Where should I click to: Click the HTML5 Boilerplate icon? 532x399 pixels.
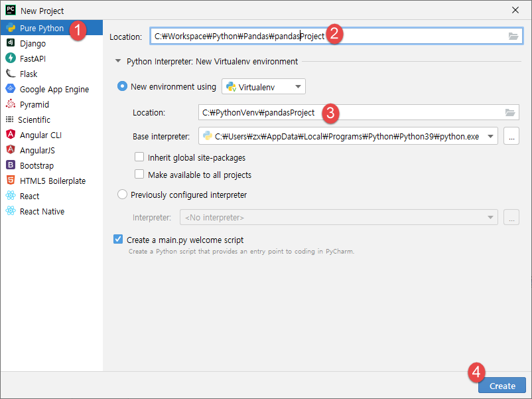pyautogui.click(x=11, y=180)
